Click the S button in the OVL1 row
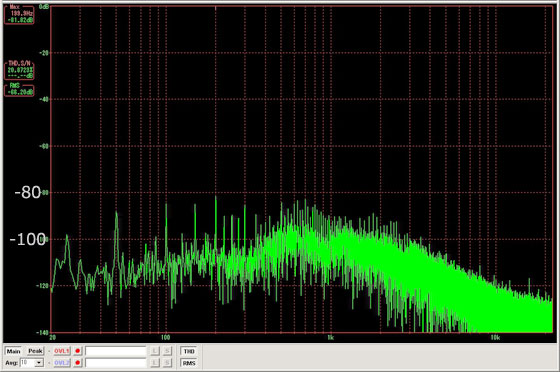Screen dimensions: 560x372 coord(167,351)
